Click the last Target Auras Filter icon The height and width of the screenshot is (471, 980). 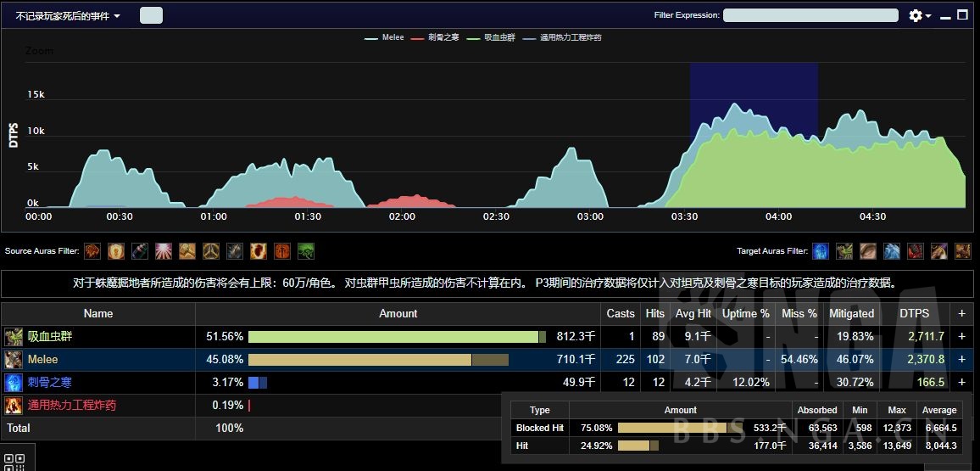pyautogui.click(x=963, y=251)
